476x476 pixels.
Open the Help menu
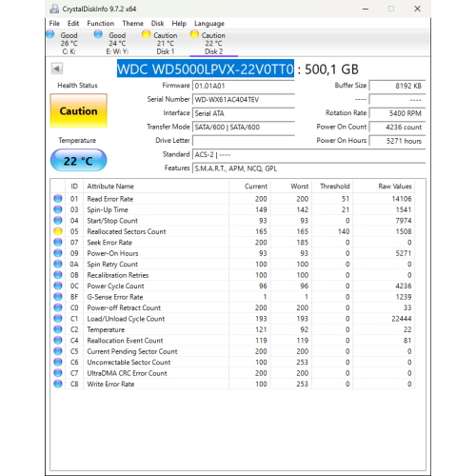pyautogui.click(x=179, y=24)
